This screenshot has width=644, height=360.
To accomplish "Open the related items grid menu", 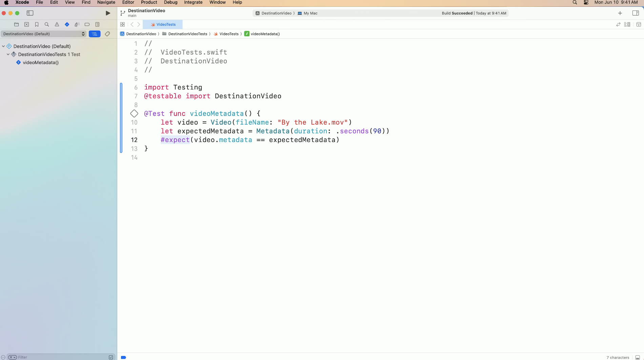I will tap(122, 24).
